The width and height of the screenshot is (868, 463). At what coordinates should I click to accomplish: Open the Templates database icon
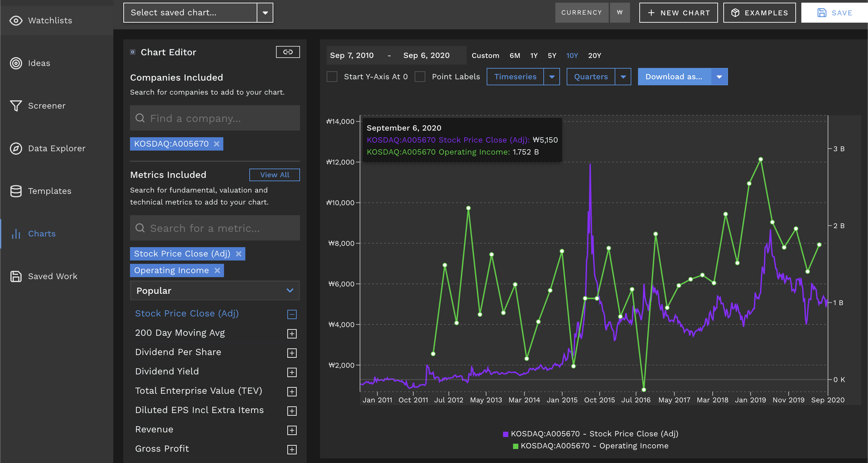pos(16,191)
